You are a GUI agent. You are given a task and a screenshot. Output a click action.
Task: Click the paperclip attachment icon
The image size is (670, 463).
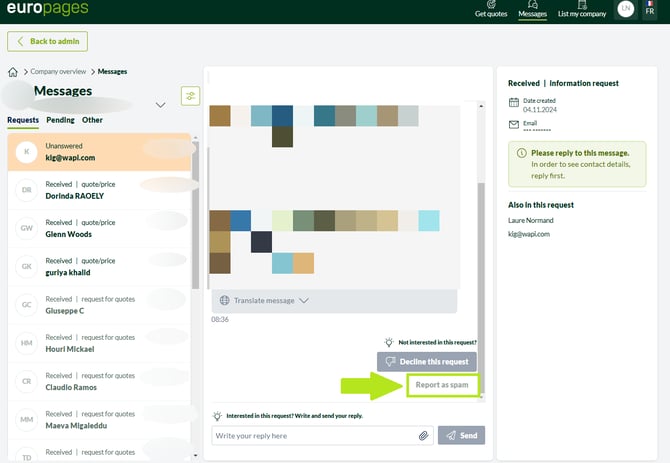click(424, 435)
